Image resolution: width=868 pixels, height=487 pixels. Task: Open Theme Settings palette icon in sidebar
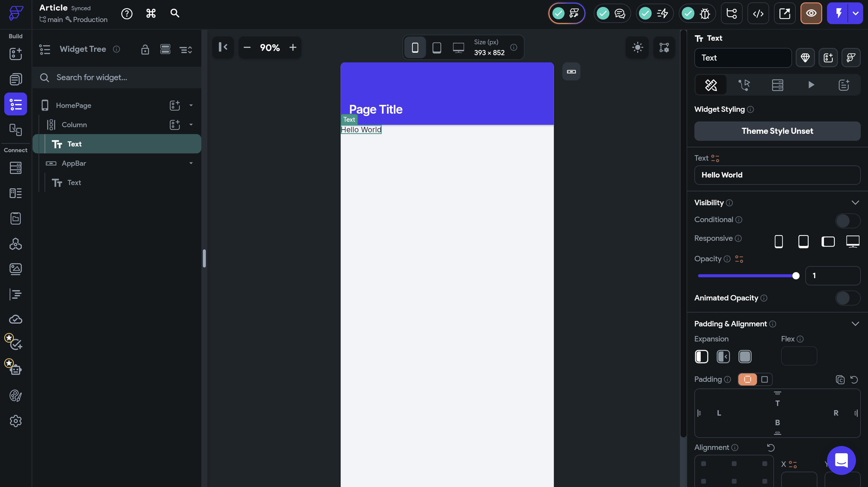[15, 395]
